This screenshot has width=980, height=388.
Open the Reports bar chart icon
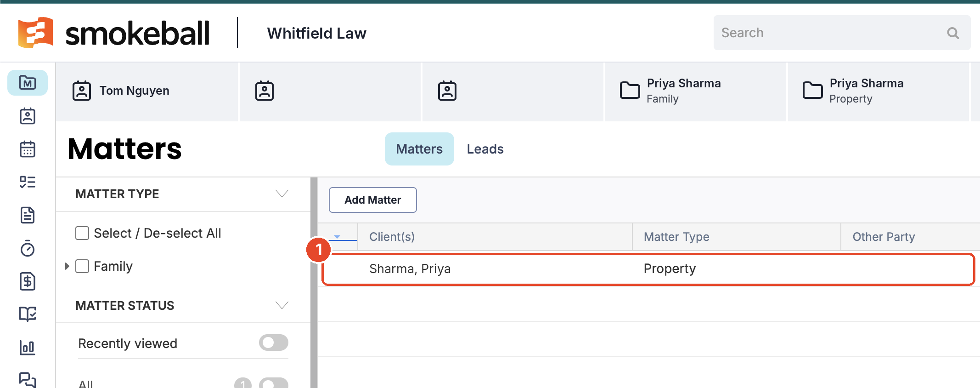click(28, 348)
